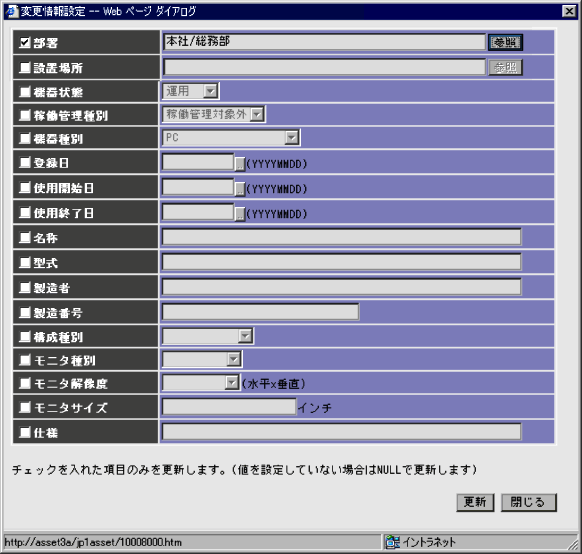
Task: Enable the 製造番号 checkbox
Action: [24, 312]
